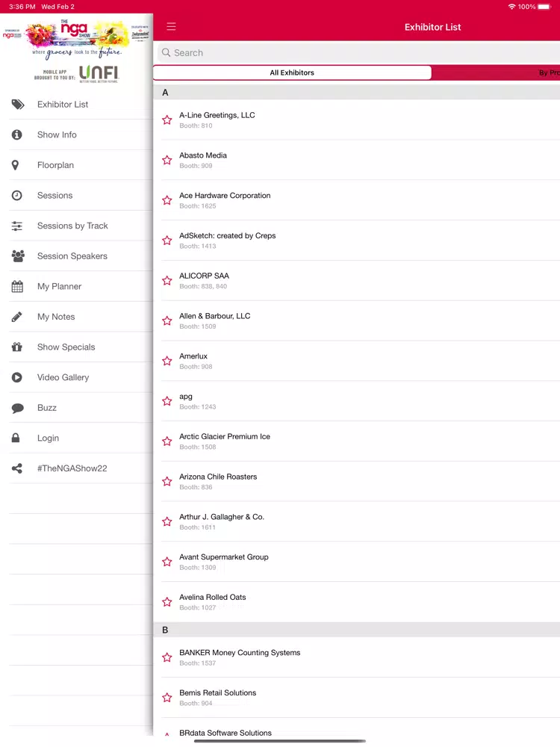Tap the Sessions clock icon
Viewport: 560px width, 747px height.
point(16,195)
